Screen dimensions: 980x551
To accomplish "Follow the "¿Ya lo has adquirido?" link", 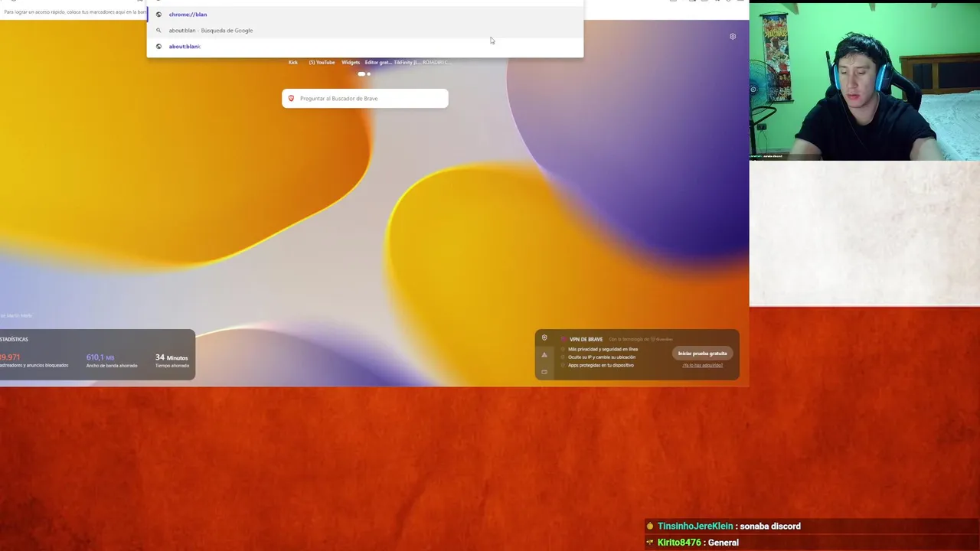I will (702, 365).
